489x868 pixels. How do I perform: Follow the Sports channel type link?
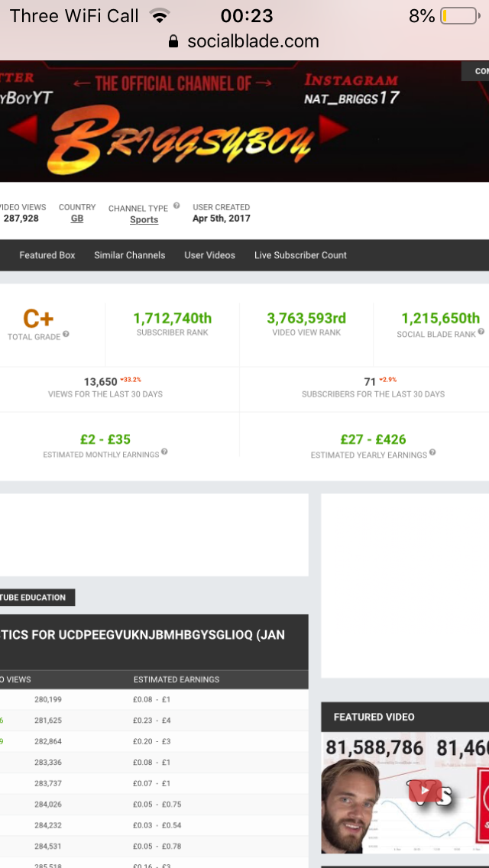[144, 220]
